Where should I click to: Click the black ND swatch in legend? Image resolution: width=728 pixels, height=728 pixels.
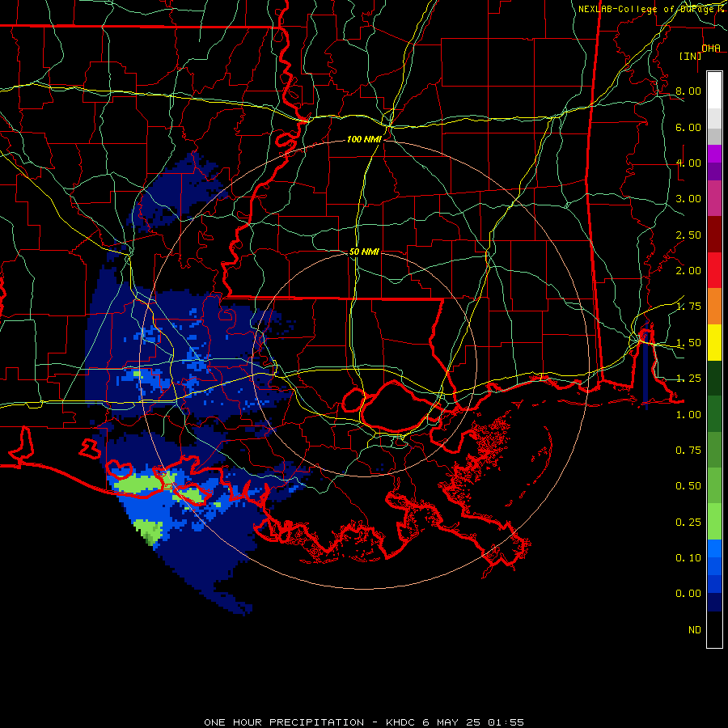[x=714, y=629]
